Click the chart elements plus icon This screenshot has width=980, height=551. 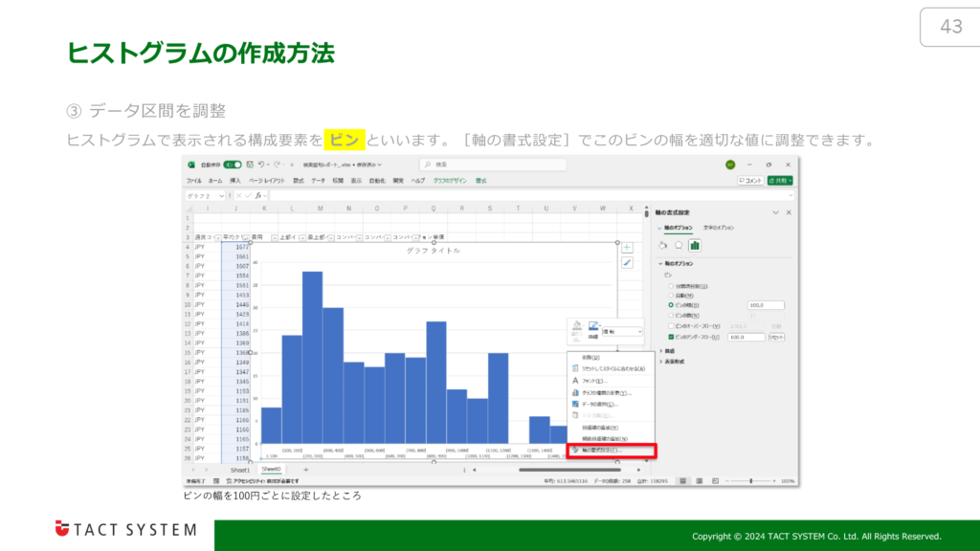point(627,248)
